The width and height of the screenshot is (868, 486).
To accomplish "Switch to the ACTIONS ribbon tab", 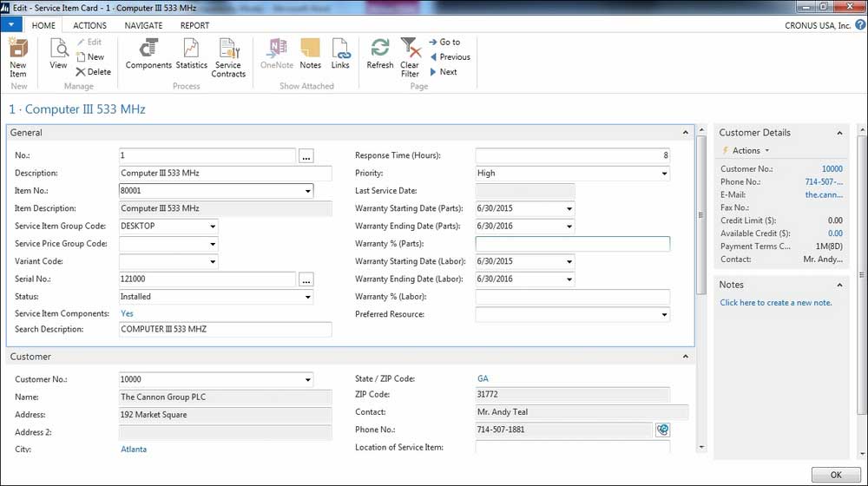I will pos(89,25).
